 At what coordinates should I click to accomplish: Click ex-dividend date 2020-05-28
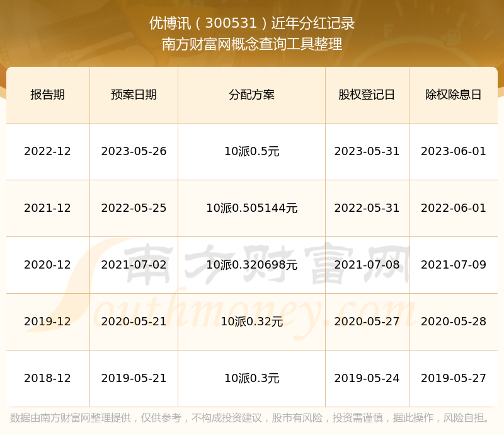tap(453, 321)
